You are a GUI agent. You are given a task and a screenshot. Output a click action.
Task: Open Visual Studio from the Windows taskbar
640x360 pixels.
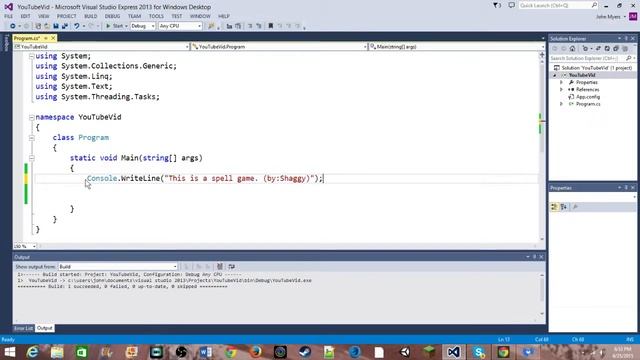453,352
